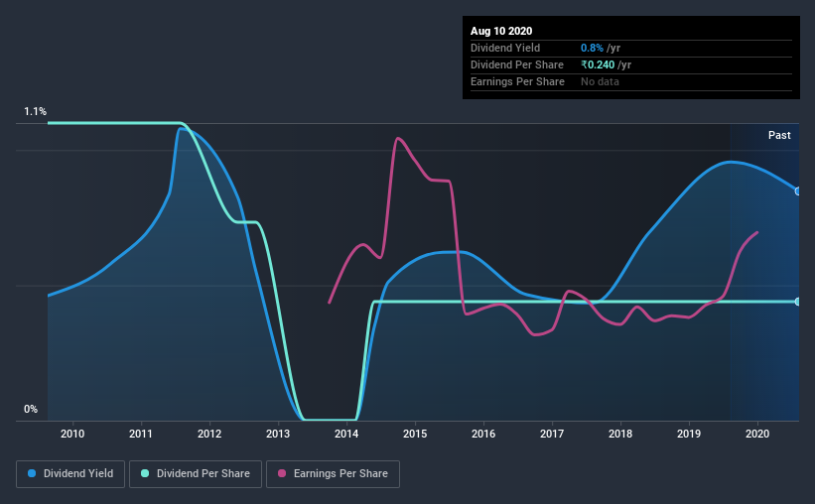The width and height of the screenshot is (815, 504).
Task: Click the ₹0.240 dividend per share value
Action: [x=598, y=64]
